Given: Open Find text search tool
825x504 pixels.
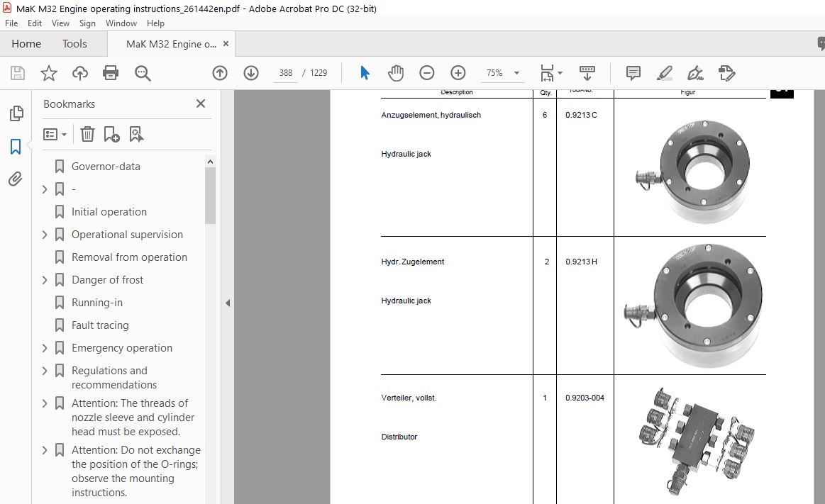Looking at the screenshot, I should pos(143,73).
